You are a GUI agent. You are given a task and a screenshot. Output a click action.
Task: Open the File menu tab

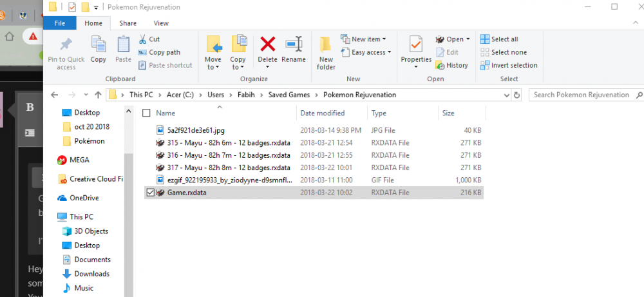point(59,23)
